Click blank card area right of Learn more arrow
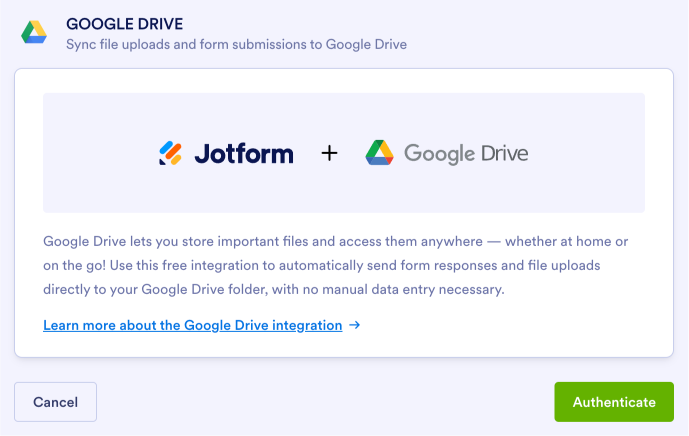Screen dimensions: 689x436 [x=510, y=325]
